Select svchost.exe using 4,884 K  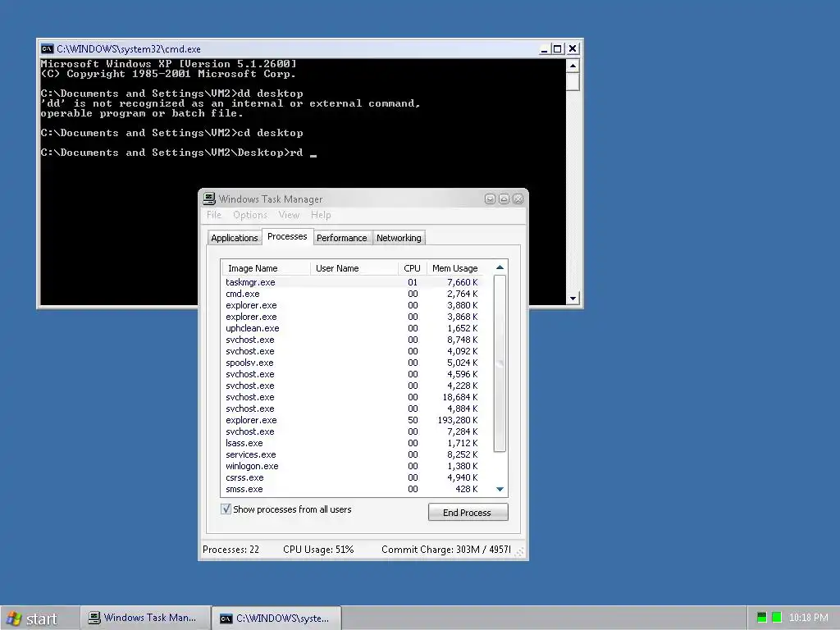[352, 409]
